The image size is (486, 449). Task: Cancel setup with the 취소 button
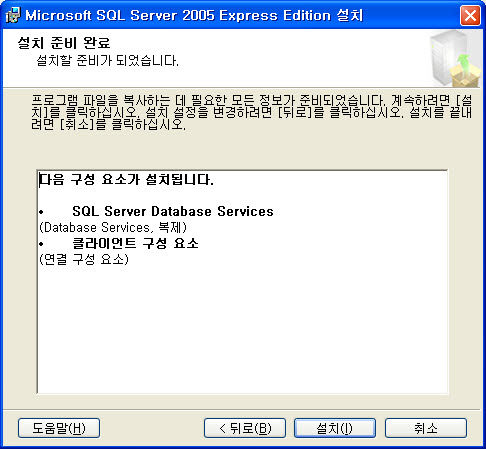[x=426, y=428]
